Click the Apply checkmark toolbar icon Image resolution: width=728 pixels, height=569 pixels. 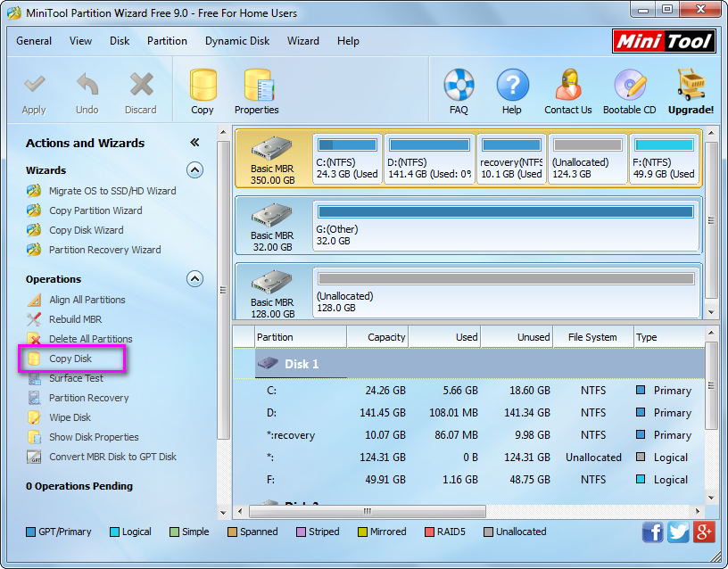[x=34, y=86]
